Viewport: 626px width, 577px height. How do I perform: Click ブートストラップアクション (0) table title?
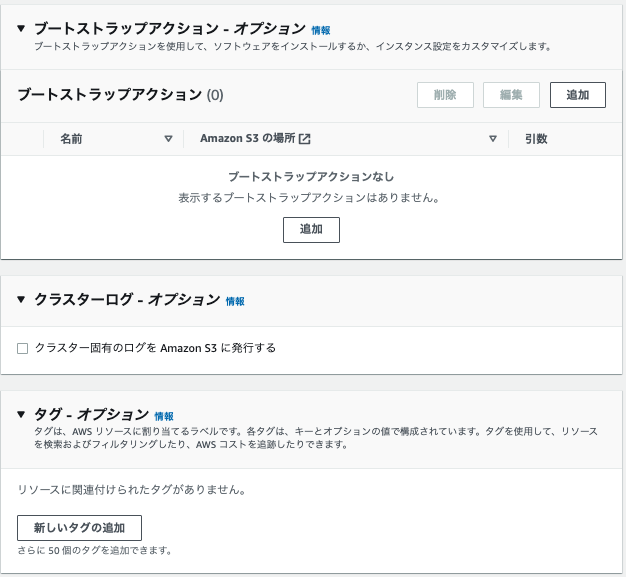tap(120, 95)
